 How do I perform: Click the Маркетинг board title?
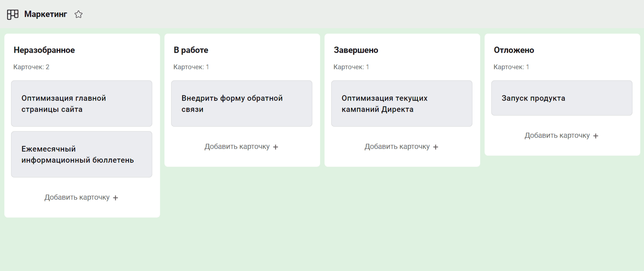click(x=46, y=14)
